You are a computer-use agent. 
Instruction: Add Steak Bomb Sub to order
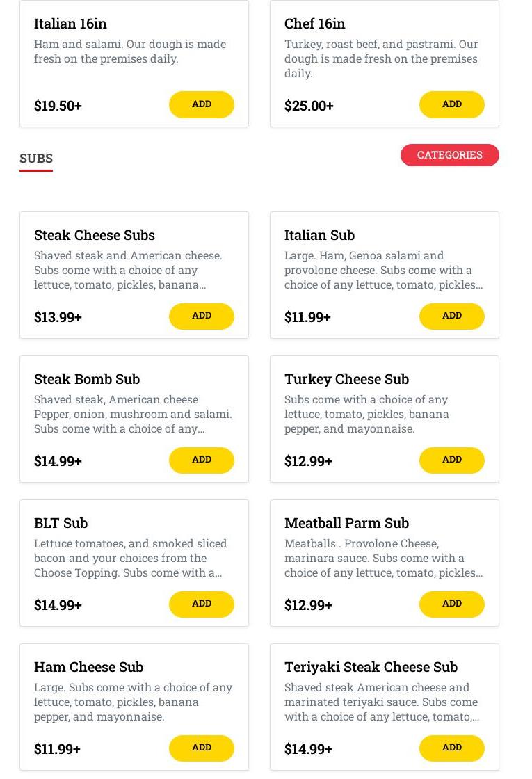pyautogui.click(x=201, y=460)
